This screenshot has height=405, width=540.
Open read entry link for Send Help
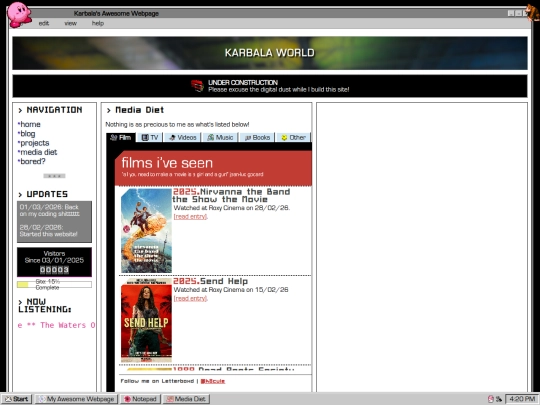point(190,298)
